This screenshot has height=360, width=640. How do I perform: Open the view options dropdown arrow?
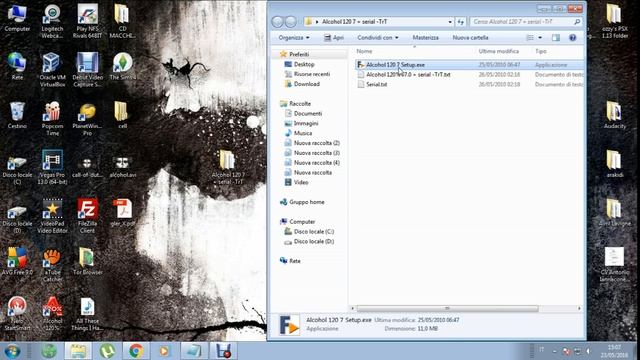(540, 38)
